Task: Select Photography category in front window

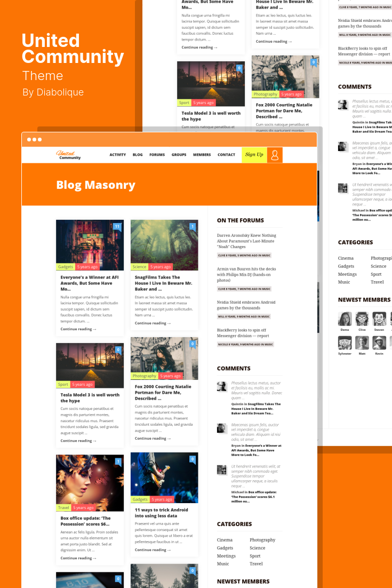Action: [x=262, y=540]
